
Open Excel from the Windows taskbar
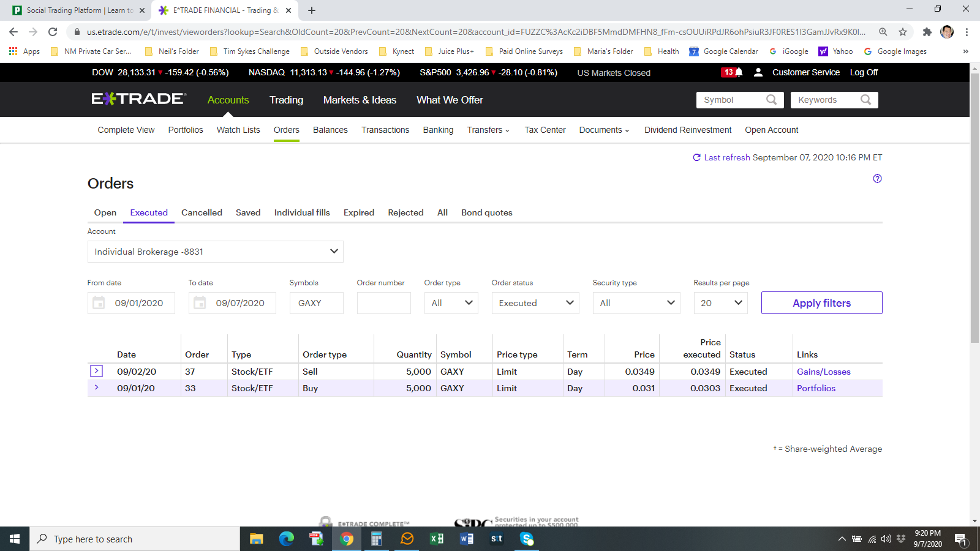[x=437, y=539]
